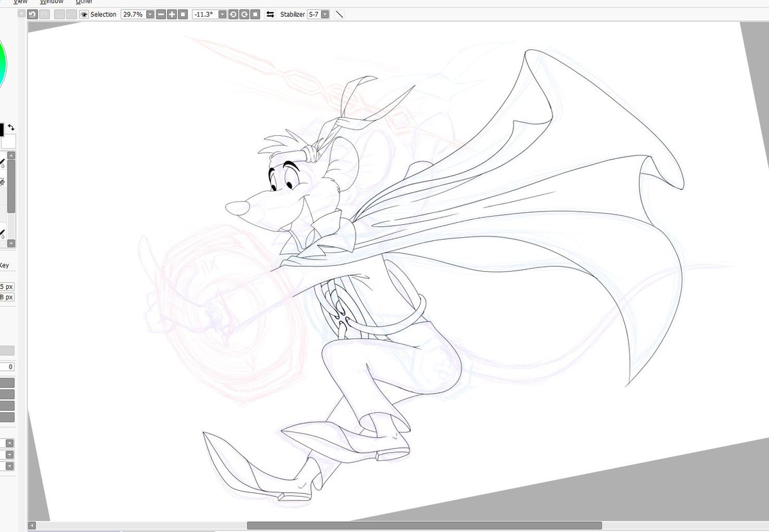Click tool list scrollbar up arrow
769x532 pixels.
[x=11, y=156]
